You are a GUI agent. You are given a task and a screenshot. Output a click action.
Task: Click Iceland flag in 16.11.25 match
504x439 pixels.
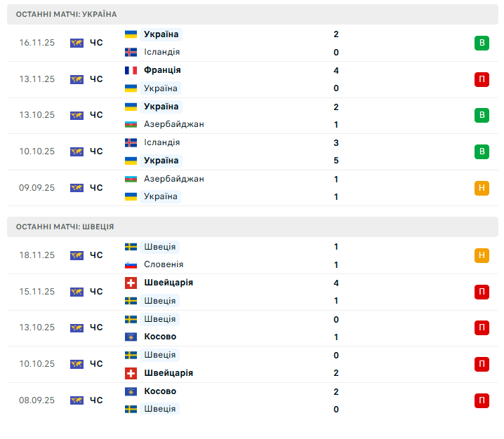click(131, 52)
